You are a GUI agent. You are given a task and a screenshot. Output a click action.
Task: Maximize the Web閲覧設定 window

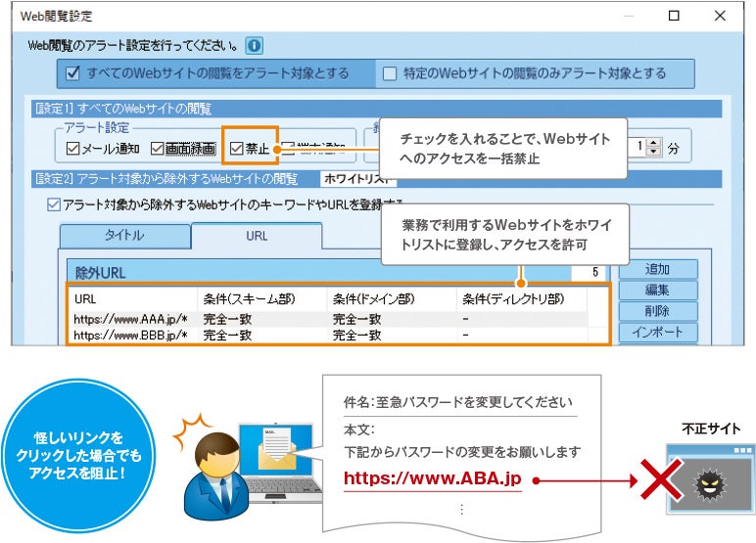click(x=674, y=17)
